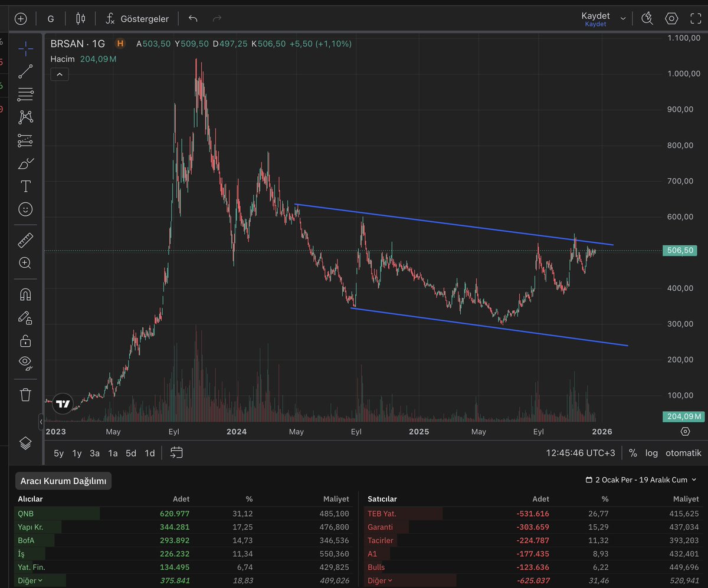Click the Tacirler seller row
708x588 pixels.
533,540
